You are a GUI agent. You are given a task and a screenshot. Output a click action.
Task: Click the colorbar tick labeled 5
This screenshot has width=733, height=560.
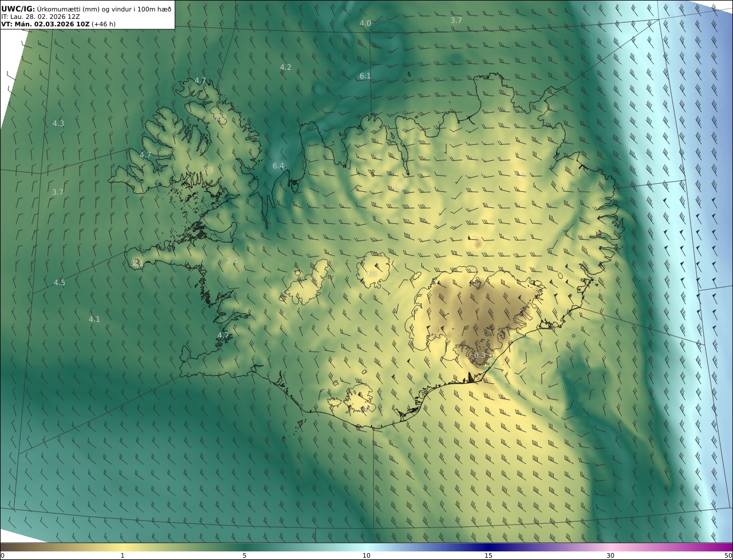click(245, 555)
